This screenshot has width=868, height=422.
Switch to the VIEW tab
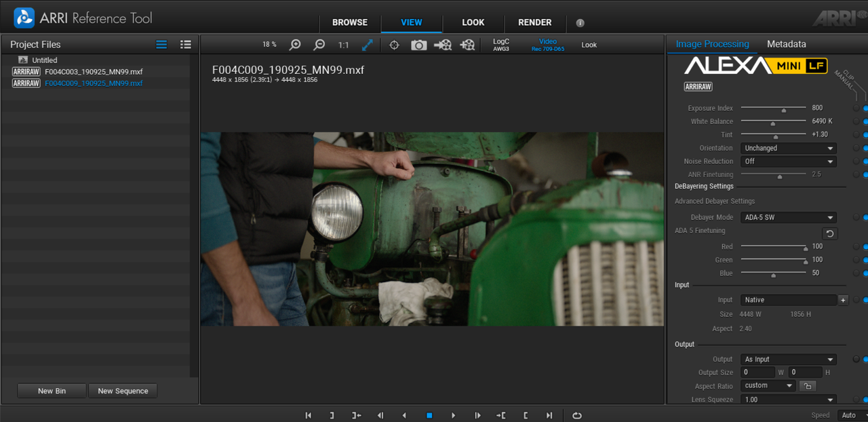click(x=412, y=22)
